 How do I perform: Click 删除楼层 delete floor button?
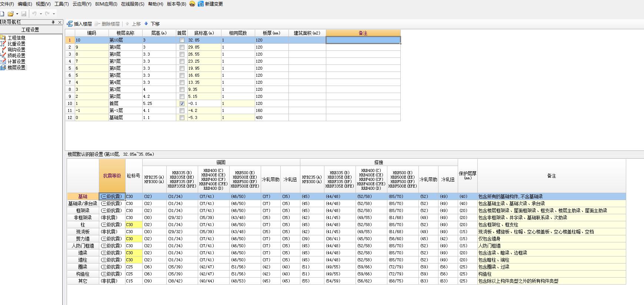107,24
